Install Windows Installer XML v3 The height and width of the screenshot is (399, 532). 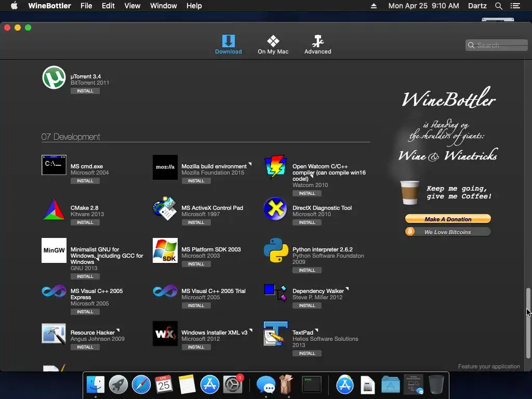(x=196, y=347)
